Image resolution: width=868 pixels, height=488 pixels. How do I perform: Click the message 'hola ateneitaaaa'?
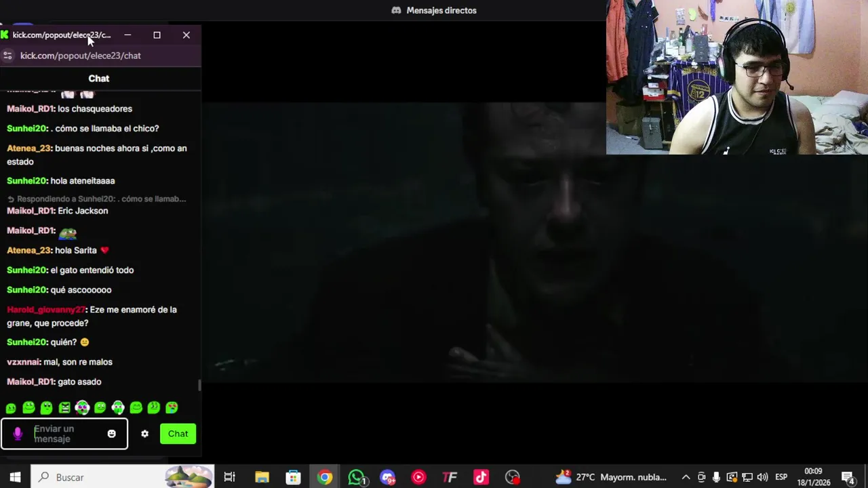pos(83,181)
